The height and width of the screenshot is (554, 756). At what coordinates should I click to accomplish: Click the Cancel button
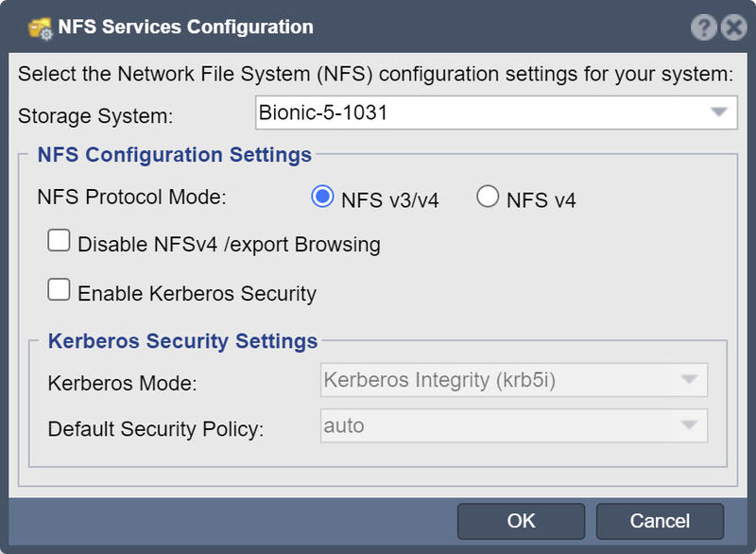coord(660,521)
